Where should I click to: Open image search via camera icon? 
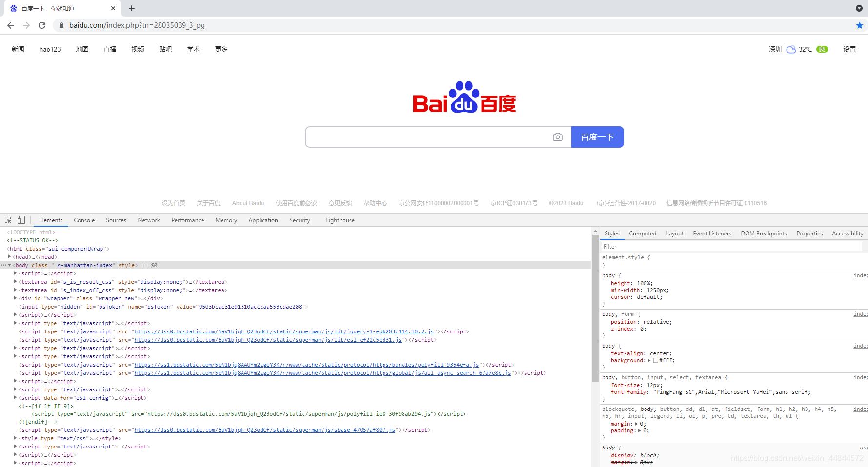click(x=558, y=137)
